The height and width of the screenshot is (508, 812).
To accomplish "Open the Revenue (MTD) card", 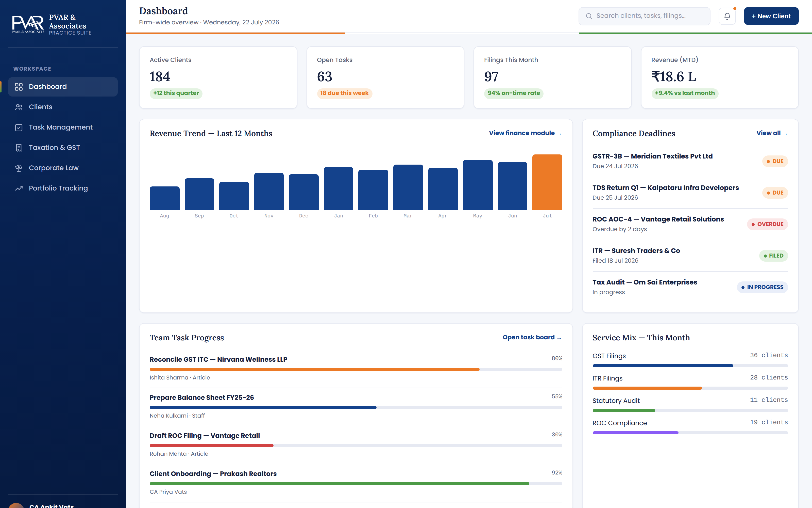I will (x=720, y=78).
